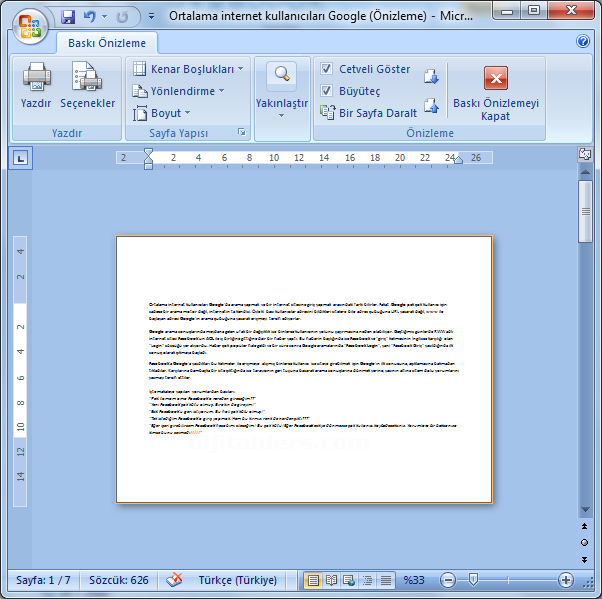Click the zoom out minus button
The height and width of the screenshot is (599, 602).
tap(448, 580)
